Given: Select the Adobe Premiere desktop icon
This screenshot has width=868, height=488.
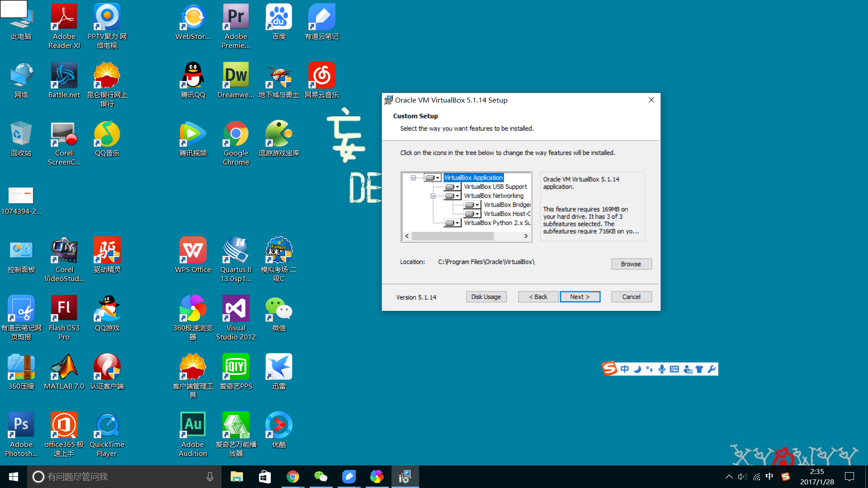Looking at the screenshot, I should coord(236,26).
